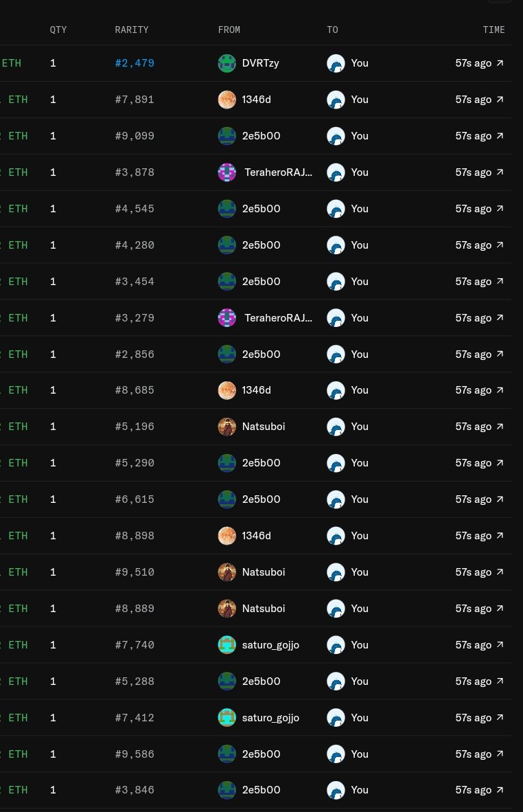Screen dimensions: 523x812
Task: Click 'You' recipient in #8,898 row
Action: (360, 536)
